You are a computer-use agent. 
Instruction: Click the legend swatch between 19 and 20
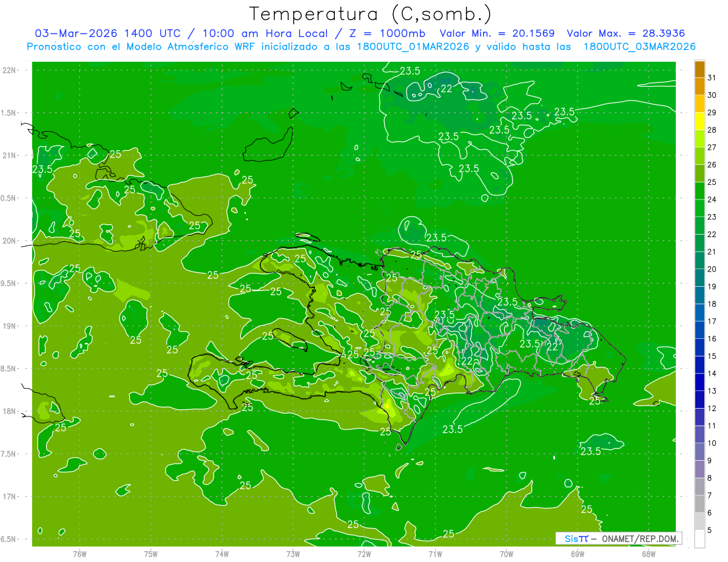coord(699,278)
